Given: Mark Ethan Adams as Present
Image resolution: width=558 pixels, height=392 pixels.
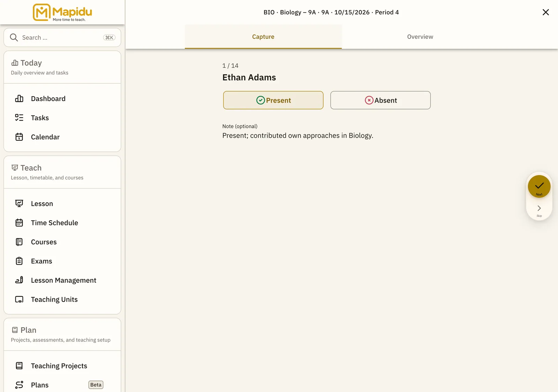Looking at the screenshot, I should tap(273, 100).
